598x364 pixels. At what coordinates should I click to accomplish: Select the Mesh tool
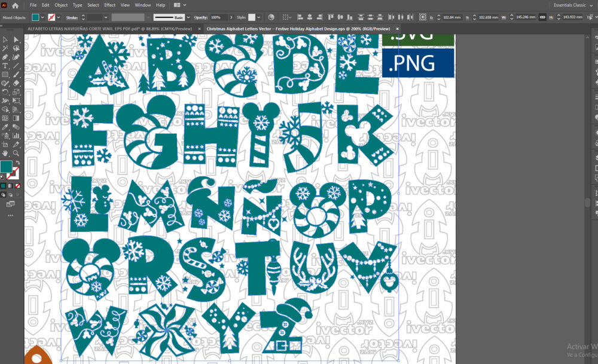[5, 118]
